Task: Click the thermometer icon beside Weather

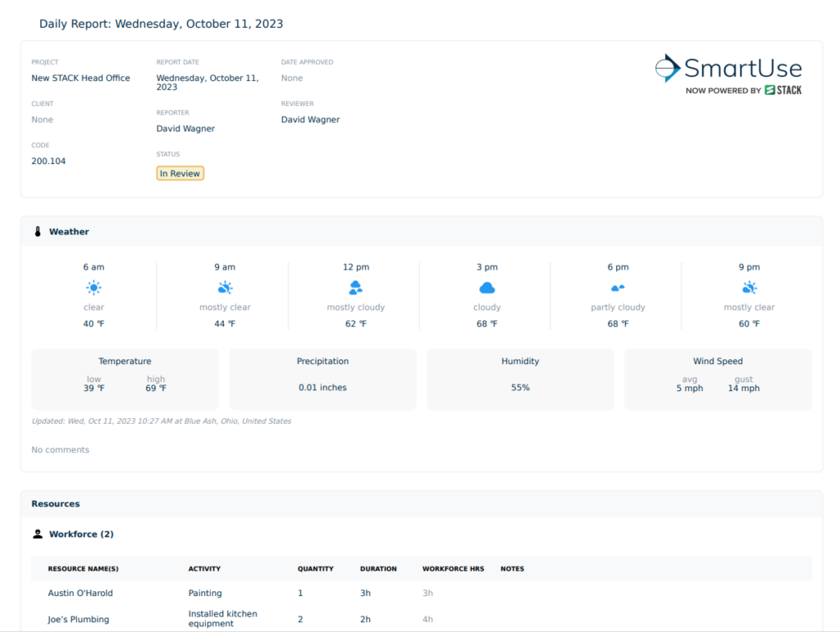Action: pyautogui.click(x=37, y=231)
